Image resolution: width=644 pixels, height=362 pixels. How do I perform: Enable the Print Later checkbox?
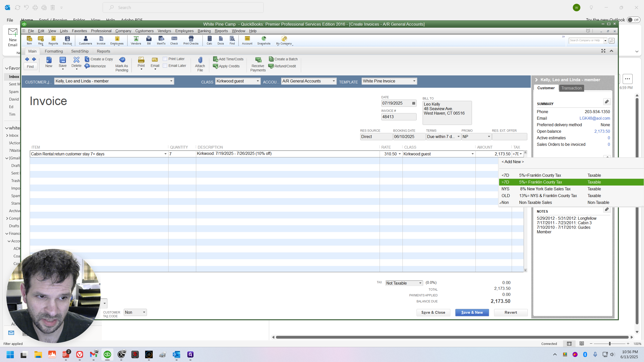pyautogui.click(x=165, y=59)
